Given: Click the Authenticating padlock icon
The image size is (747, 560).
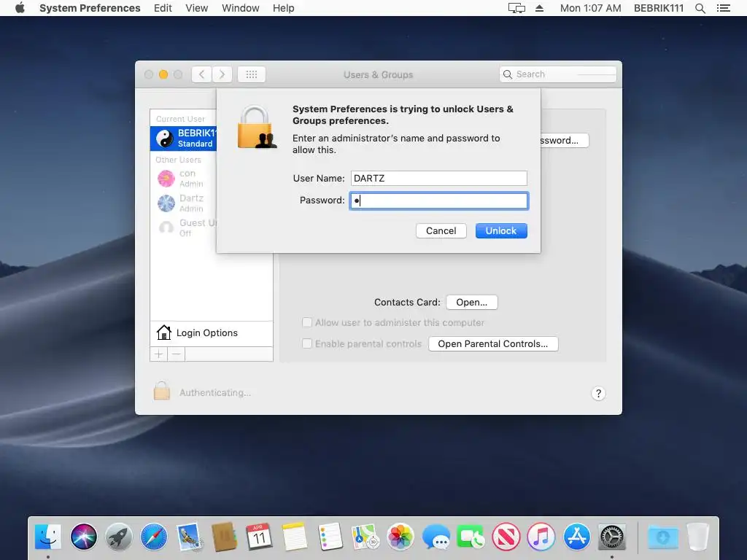Looking at the screenshot, I should (x=161, y=391).
